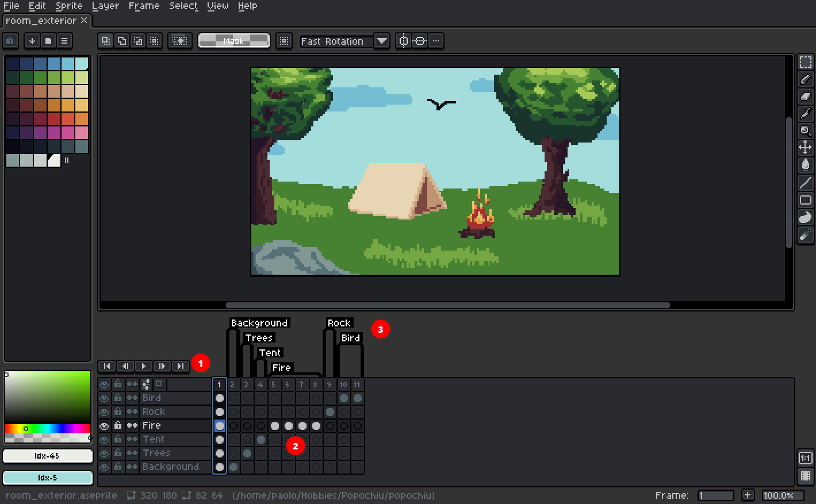Click the plus button next to Frame field
This screenshot has height=504, width=816.
pyautogui.click(x=748, y=495)
